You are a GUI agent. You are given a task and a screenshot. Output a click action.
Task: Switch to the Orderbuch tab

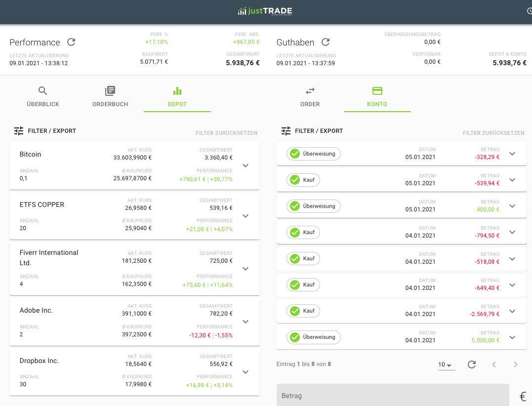110,97
